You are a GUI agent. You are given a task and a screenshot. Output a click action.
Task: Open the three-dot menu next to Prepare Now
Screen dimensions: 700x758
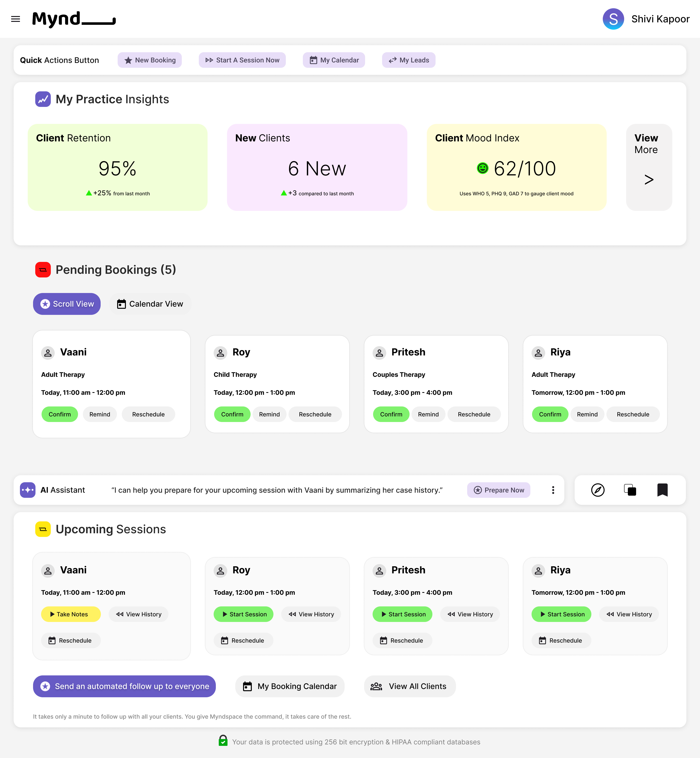click(553, 490)
